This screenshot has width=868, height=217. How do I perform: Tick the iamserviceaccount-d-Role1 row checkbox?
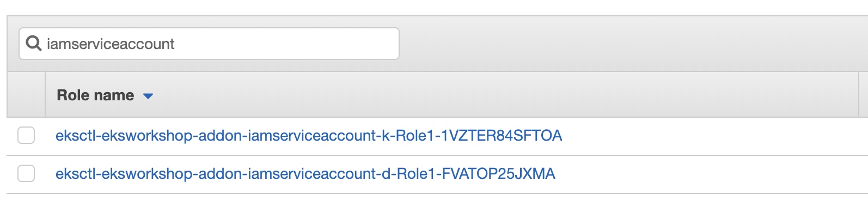pyautogui.click(x=26, y=173)
